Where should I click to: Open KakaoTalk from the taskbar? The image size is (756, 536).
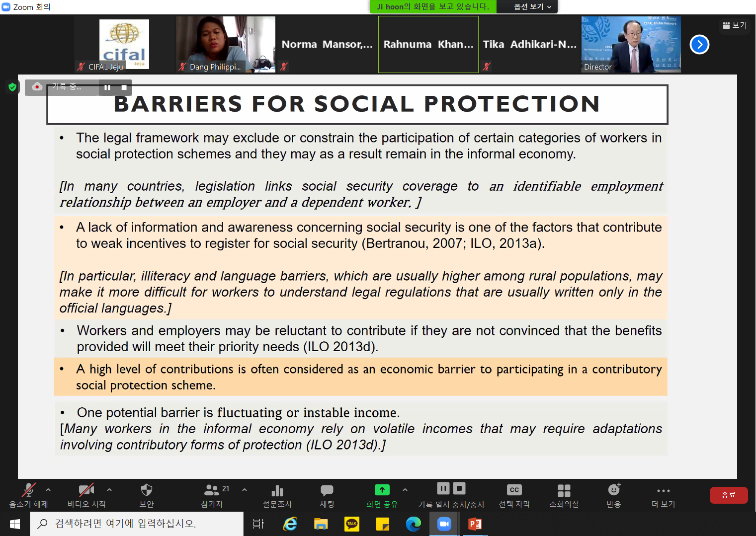click(352, 524)
